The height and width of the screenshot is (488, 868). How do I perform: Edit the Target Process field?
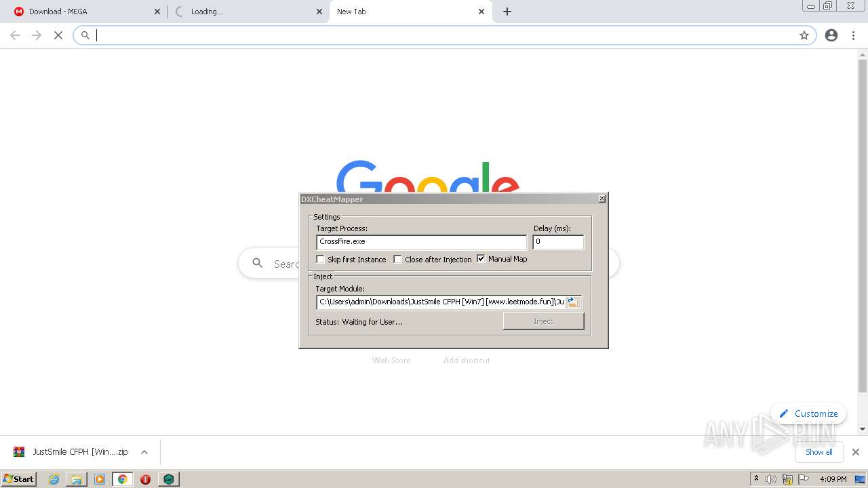click(421, 242)
